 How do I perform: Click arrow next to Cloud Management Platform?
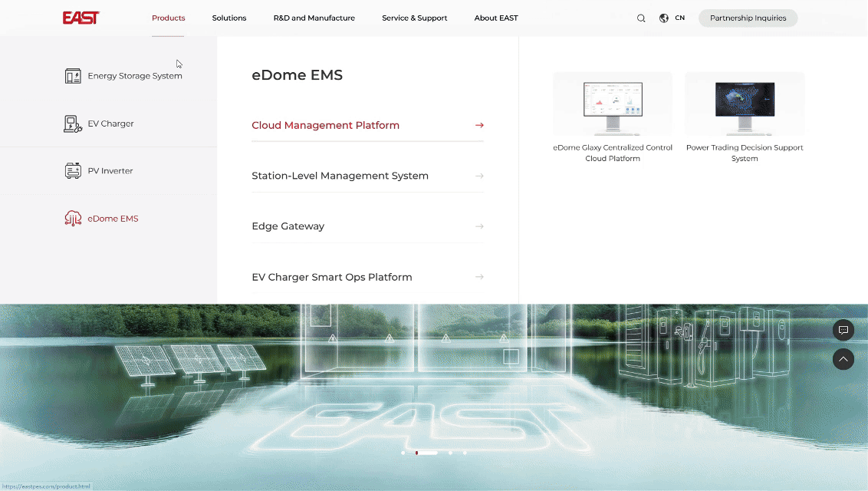[x=479, y=125]
